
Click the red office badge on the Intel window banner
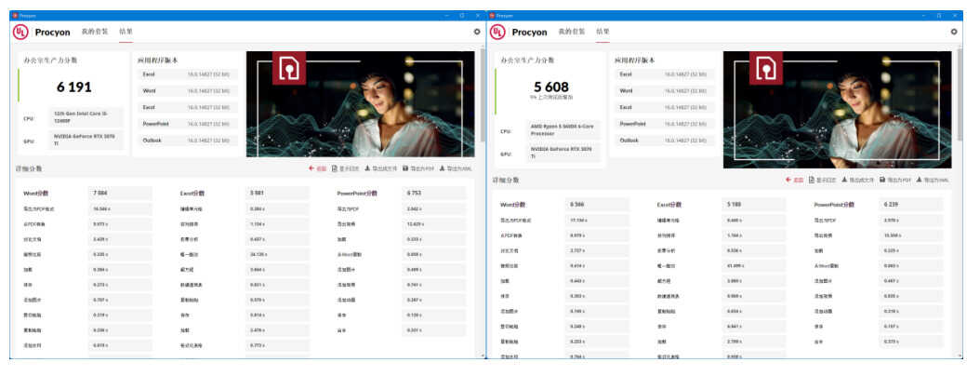(x=289, y=68)
